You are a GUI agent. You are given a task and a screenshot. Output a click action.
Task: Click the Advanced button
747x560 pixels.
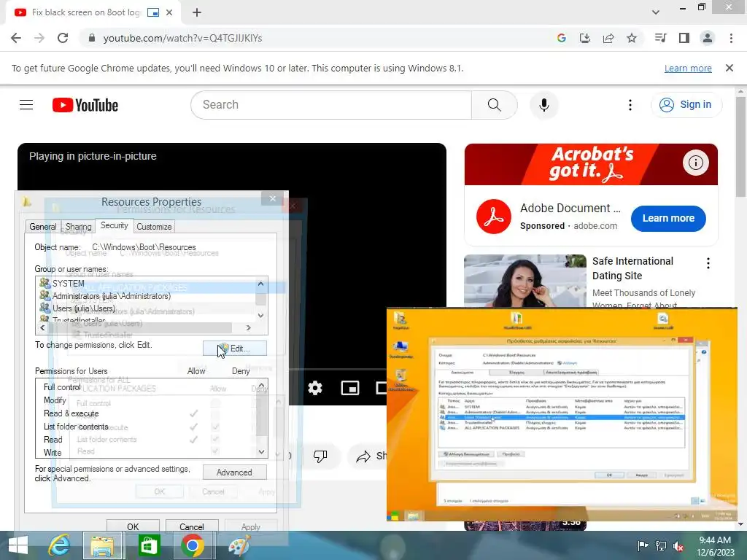(234, 472)
